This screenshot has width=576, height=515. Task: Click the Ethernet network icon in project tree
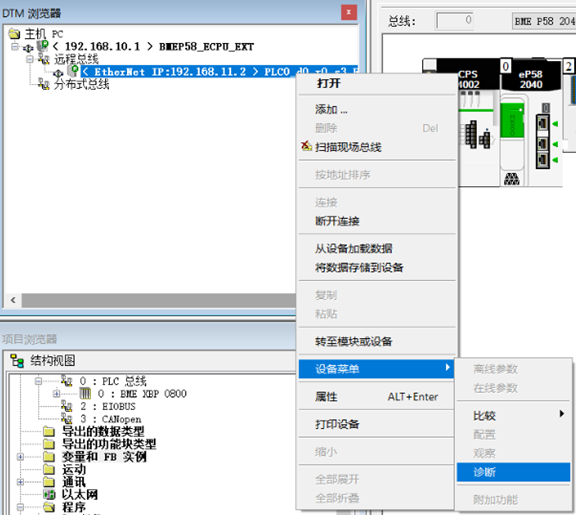click(49, 494)
